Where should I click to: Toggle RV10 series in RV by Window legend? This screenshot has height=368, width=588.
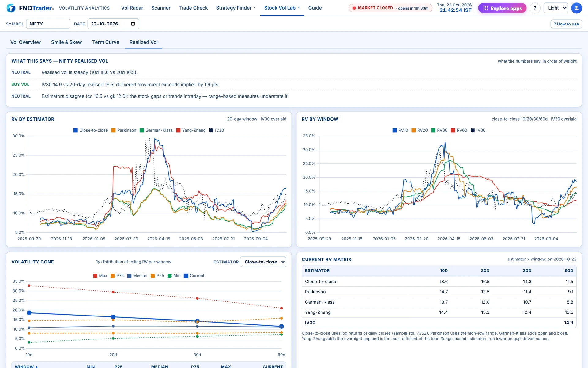pos(400,130)
